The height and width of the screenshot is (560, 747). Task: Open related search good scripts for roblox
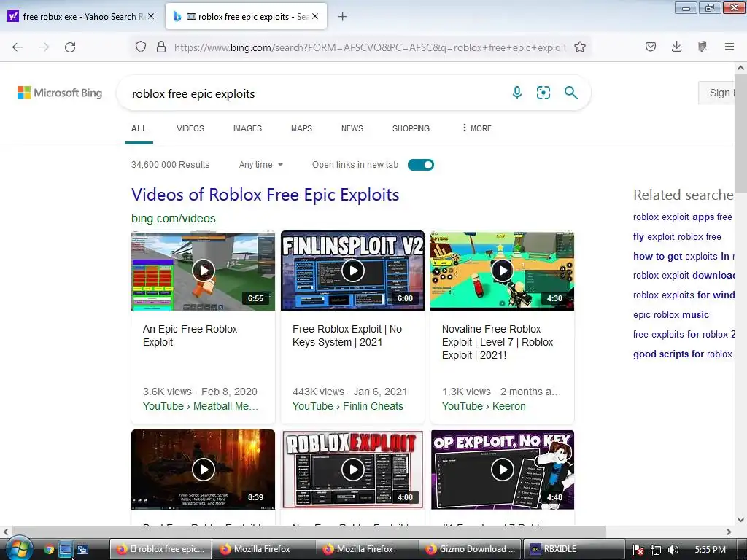683,354
